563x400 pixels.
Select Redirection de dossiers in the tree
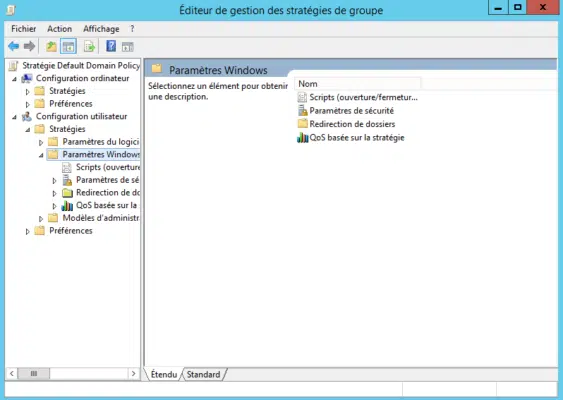click(108, 193)
